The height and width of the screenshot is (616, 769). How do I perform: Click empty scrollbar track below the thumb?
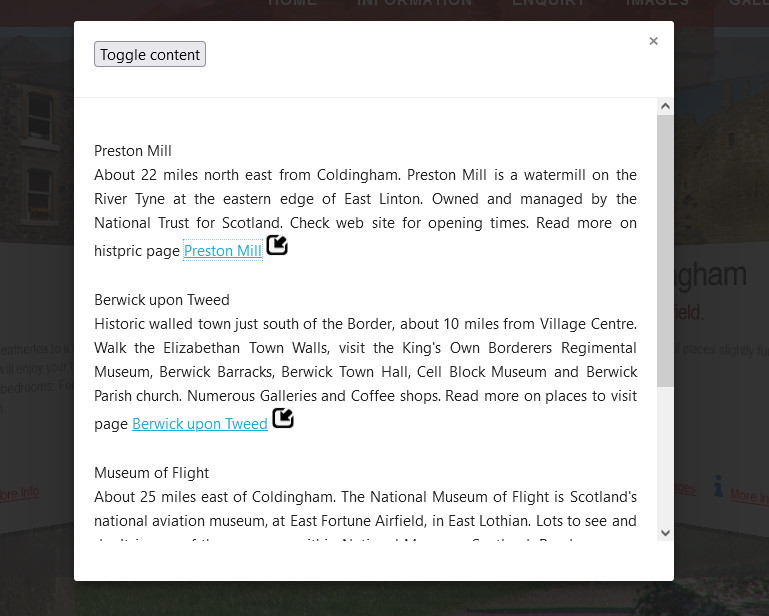tap(665, 460)
